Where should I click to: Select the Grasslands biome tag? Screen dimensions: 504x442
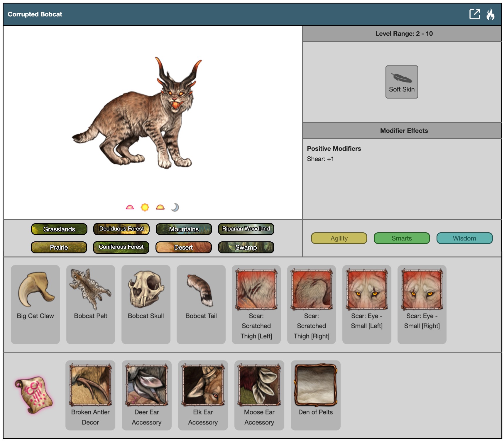pyautogui.click(x=59, y=229)
